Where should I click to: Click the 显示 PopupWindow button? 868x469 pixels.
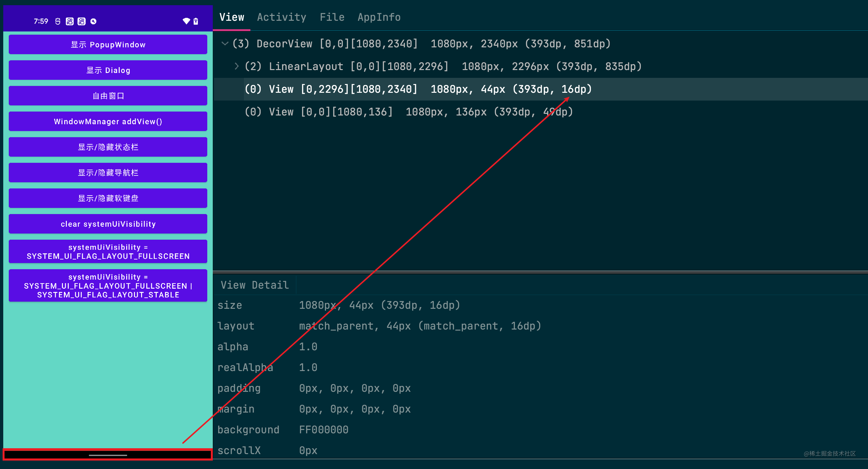pyautogui.click(x=108, y=44)
